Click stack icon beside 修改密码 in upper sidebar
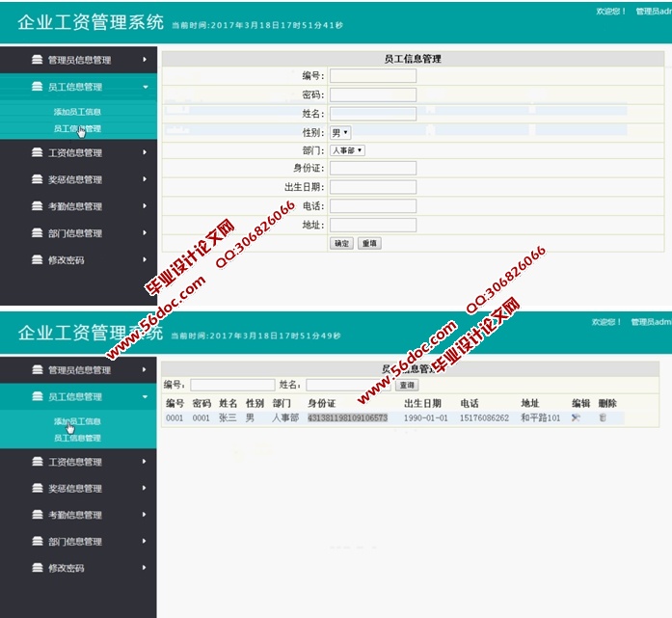This screenshot has height=618, width=672. pos(38,259)
